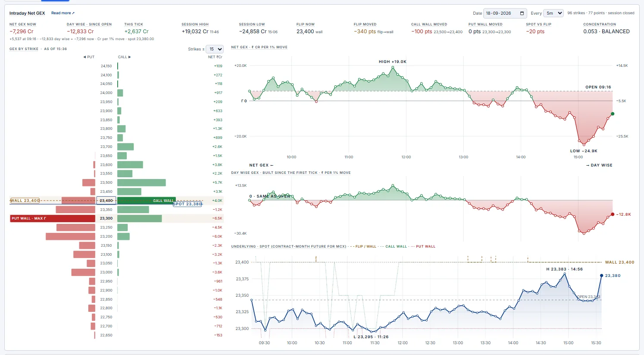Click the H 23,383 · 14:56 label on spot chart
The image size is (644, 355).
(x=564, y=269)
